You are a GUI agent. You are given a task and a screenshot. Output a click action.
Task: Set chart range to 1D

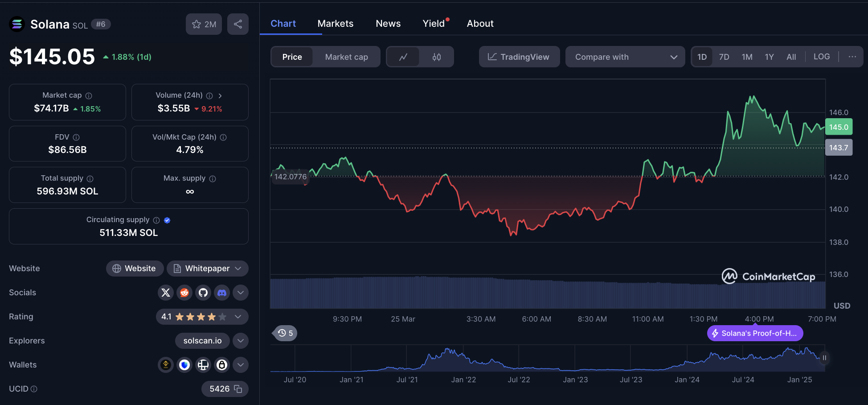[702, 57]
